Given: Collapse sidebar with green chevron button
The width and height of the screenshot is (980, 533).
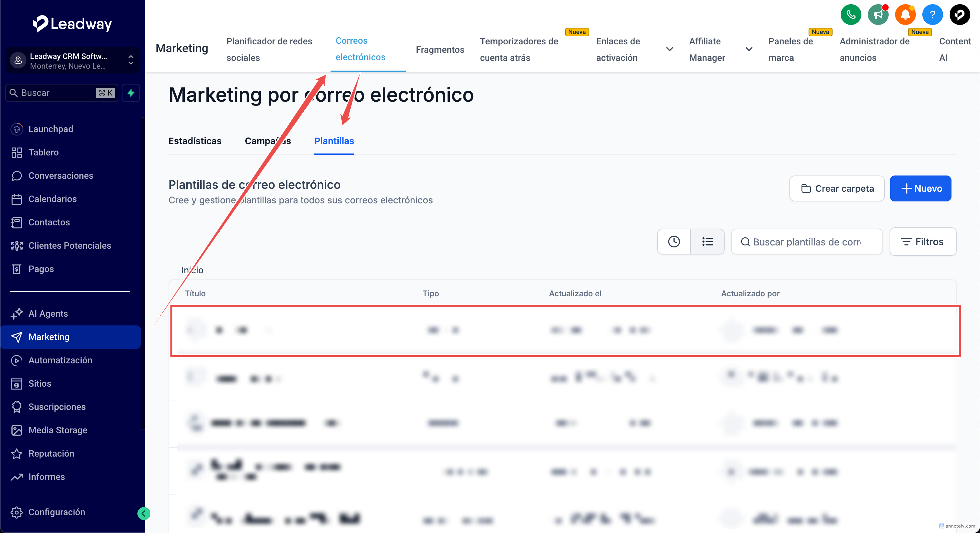Looking at the screenshot, I should (x=144, y=514).
